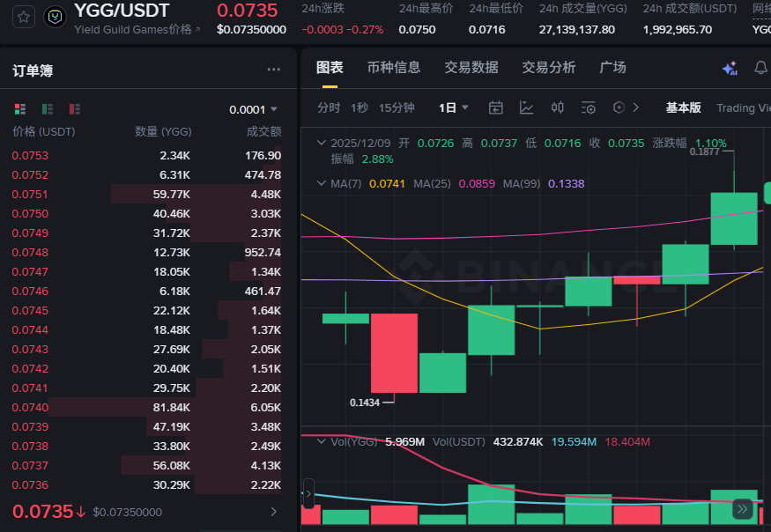Click the 成交额 column header
This screenshot has height=532, width=771.
[x=263, y=131]
